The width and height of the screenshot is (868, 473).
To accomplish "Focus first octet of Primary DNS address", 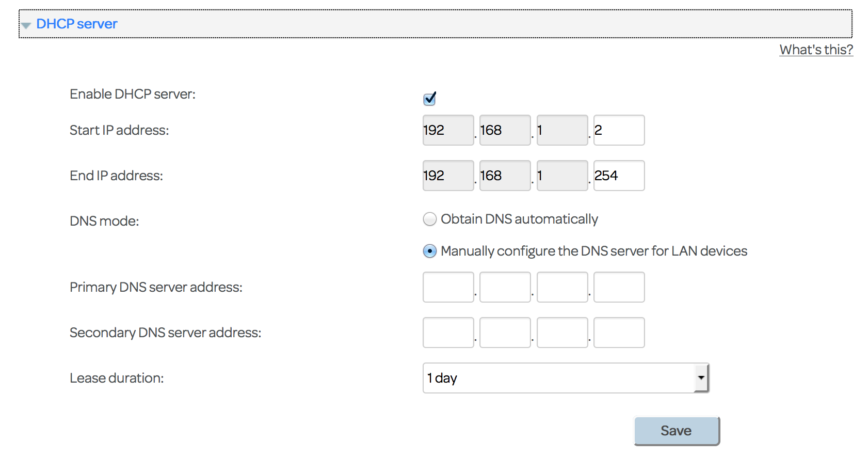I will pyautogui.click(x=448, y=287).
